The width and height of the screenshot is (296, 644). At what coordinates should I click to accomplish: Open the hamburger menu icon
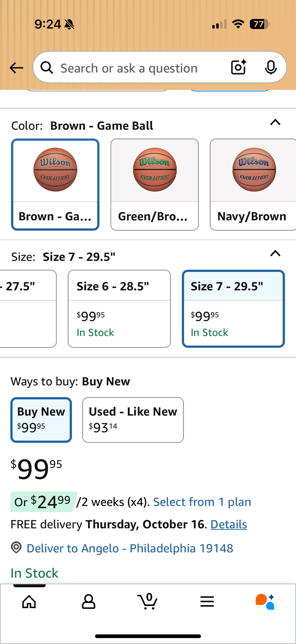[x=207, y=601]
